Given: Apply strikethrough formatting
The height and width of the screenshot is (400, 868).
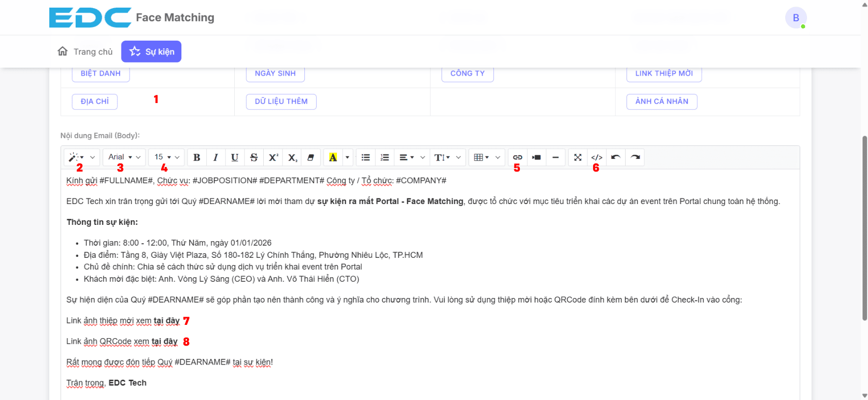Looking at the screenshot, I should [x=254, y=157].
